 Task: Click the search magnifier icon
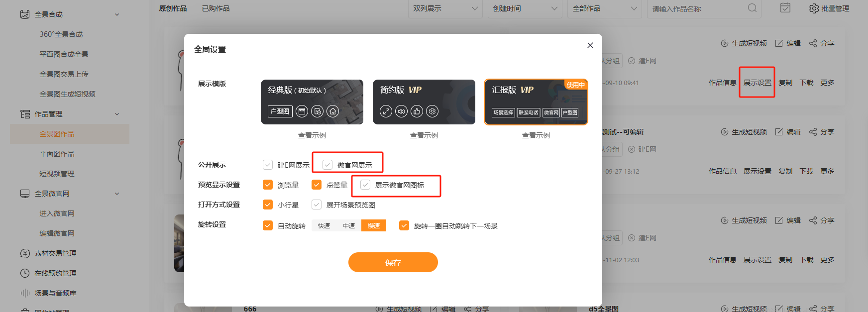click(x=752, y=8)
